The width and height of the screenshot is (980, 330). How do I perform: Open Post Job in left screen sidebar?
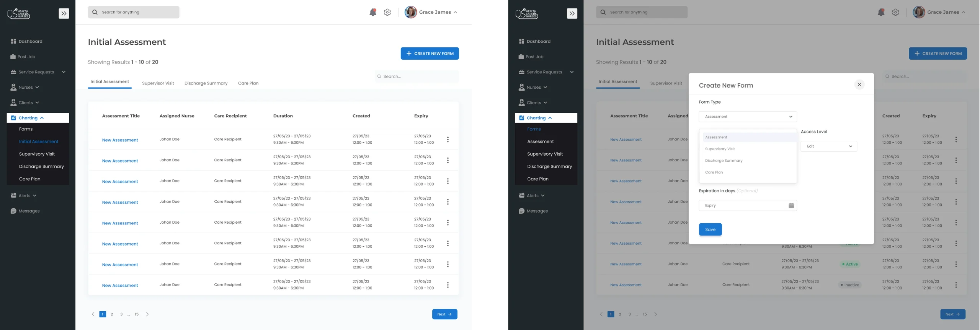23,57
